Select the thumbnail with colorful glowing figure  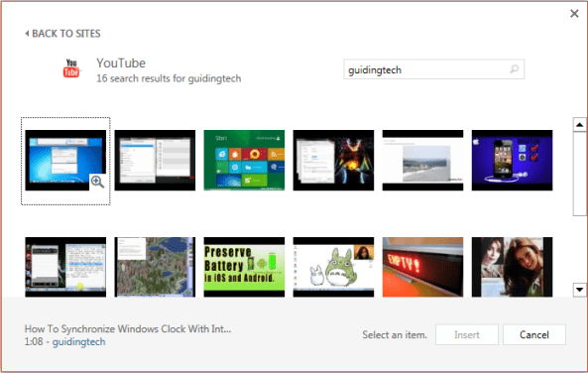coord(333,161)
